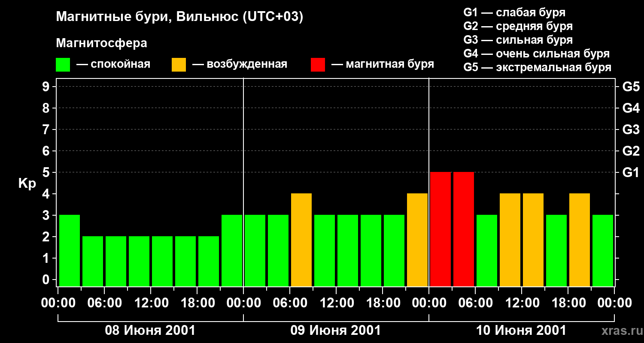Click the 'G4' label on the right axis

[x=631, y=108]
